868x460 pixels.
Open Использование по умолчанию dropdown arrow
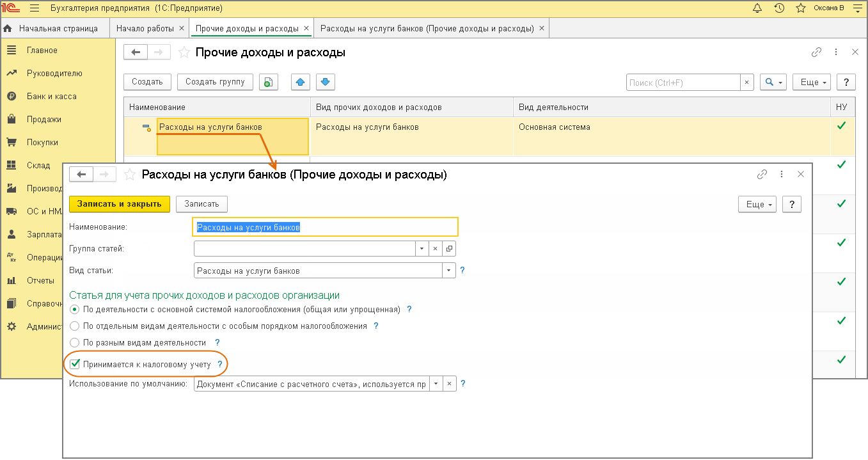tap(436, 385)
